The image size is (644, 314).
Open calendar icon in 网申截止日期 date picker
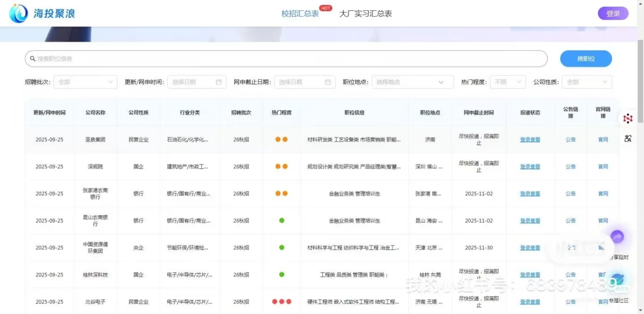click(x=328, y=82)
